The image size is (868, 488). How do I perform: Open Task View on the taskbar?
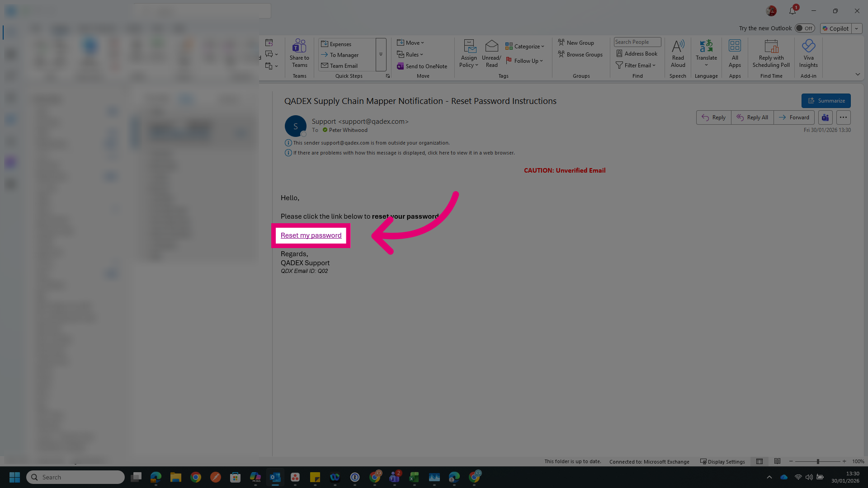click(x=136, y=477)
